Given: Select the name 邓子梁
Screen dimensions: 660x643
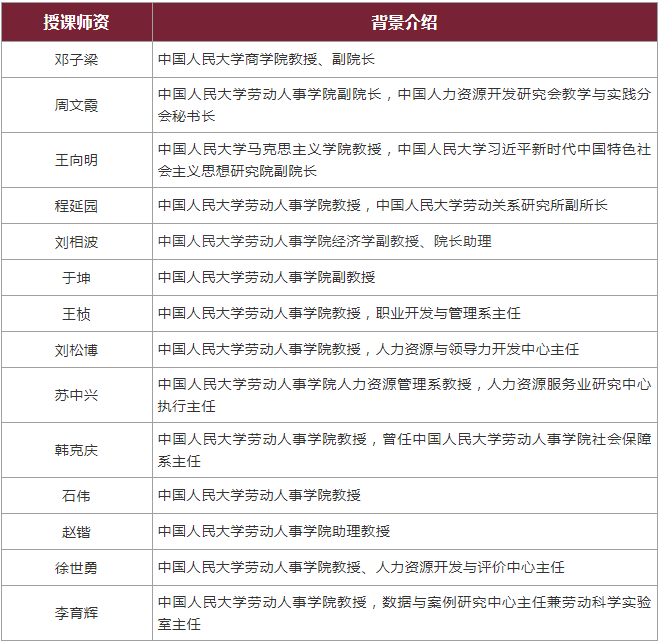Looking at the screenshot, I should 76,60.
